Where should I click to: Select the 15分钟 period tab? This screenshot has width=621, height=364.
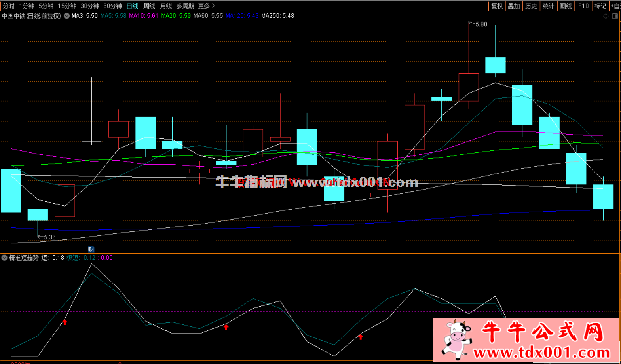pos(67,6)
